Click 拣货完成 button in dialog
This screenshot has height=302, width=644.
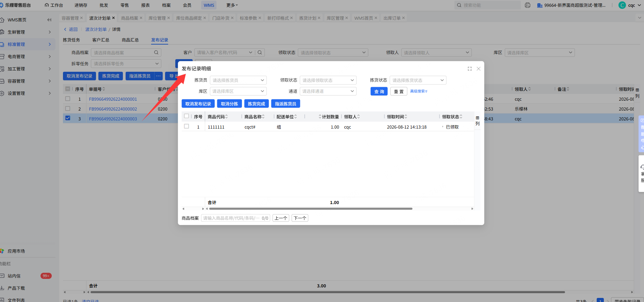pyautogui.click(x=256, y=104)
